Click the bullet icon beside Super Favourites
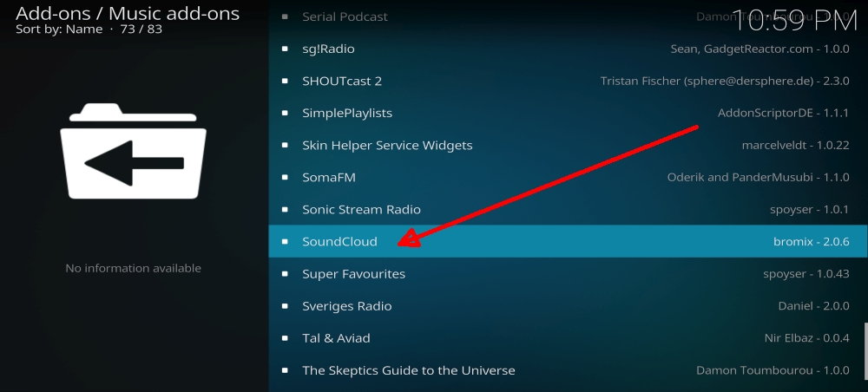This screenshot has height=392, width=868. [285, 274]
